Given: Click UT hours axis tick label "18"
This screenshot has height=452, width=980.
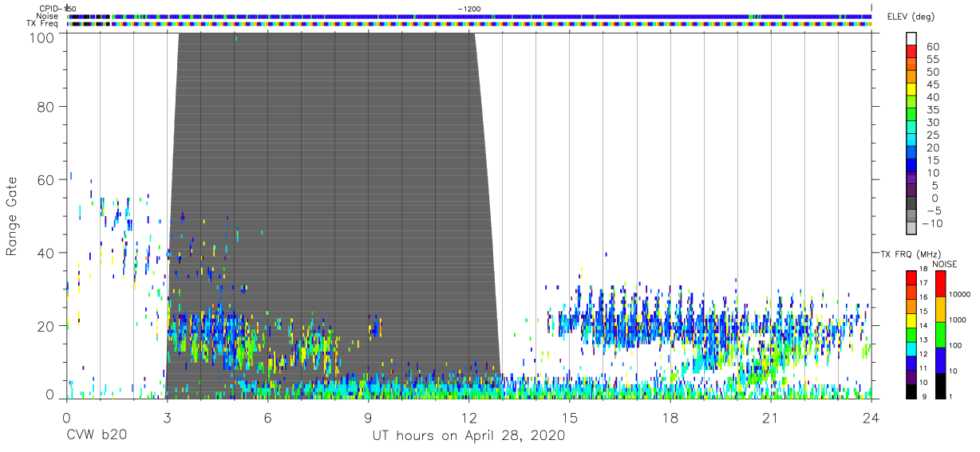Looking at the screenshot, I should (x=670, y=418).
